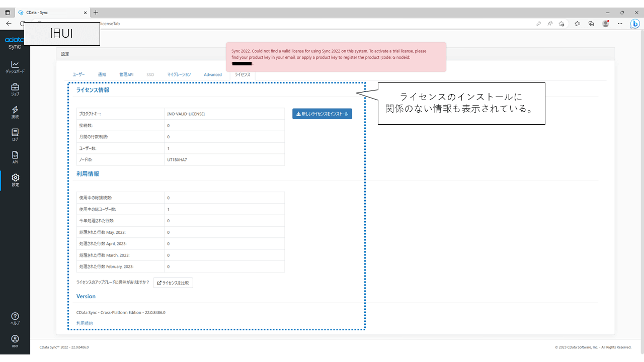Viewport: 644px width, 362px height.
Task: Open the browser profile avatar
Action: coord(606,24)
